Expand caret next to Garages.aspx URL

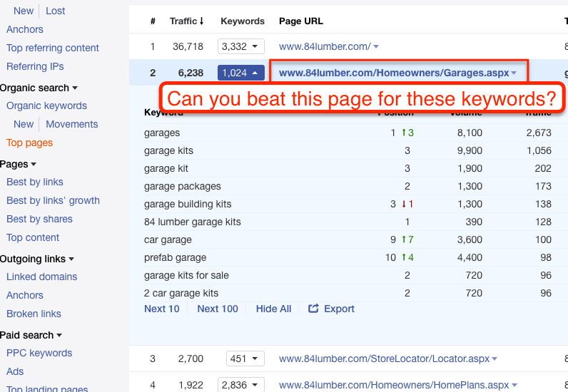[514, 73]
